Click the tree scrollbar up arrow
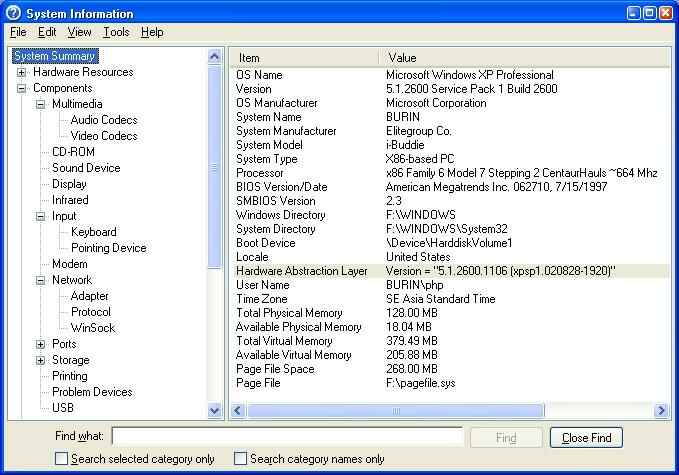Image resolution: width=679 pixels, height=475 pixels. tap(214, 56)
